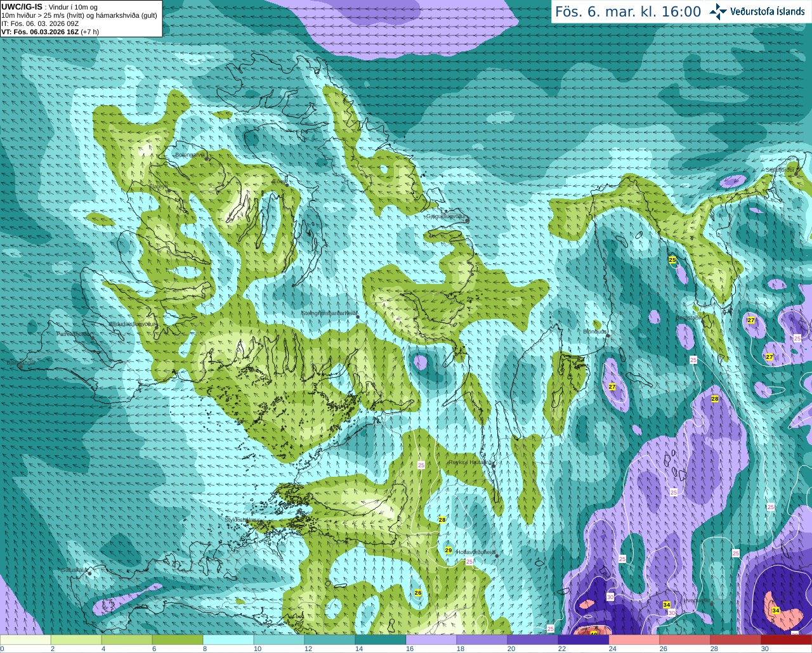
Task: Click the Steingrímsfjarðarheiði station label
Action: tap(329, 313)
